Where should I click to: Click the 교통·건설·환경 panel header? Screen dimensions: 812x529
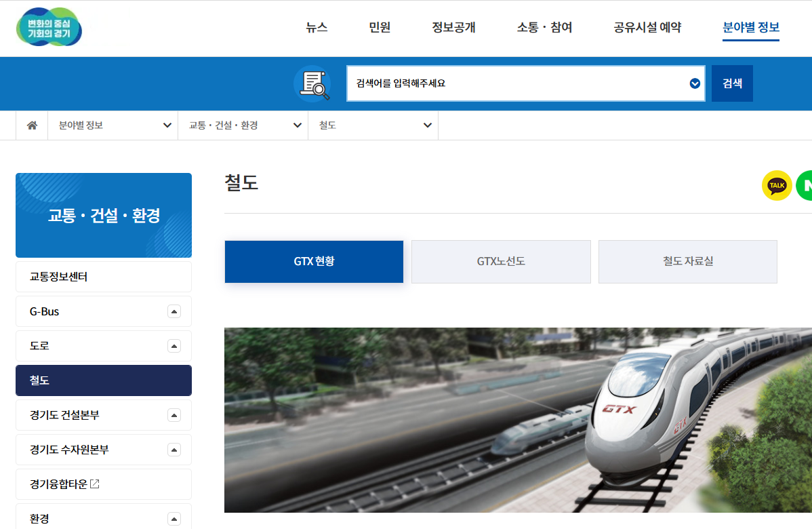point(103,215)
